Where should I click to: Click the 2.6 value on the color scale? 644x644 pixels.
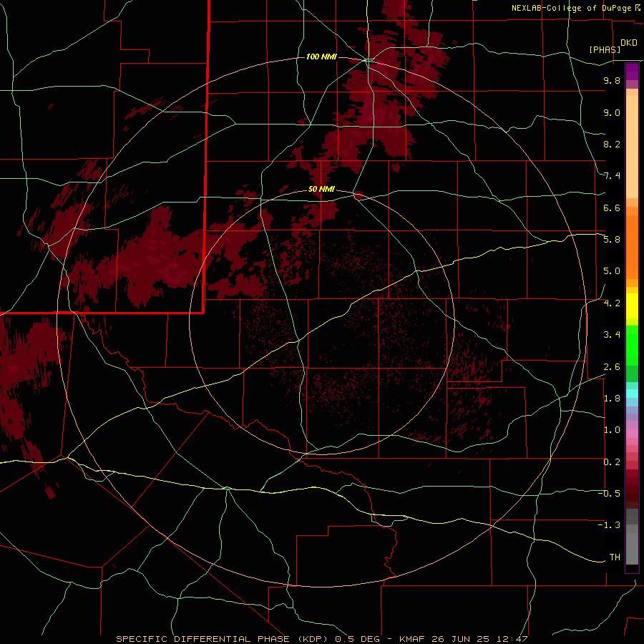click(x=612, y=367)
